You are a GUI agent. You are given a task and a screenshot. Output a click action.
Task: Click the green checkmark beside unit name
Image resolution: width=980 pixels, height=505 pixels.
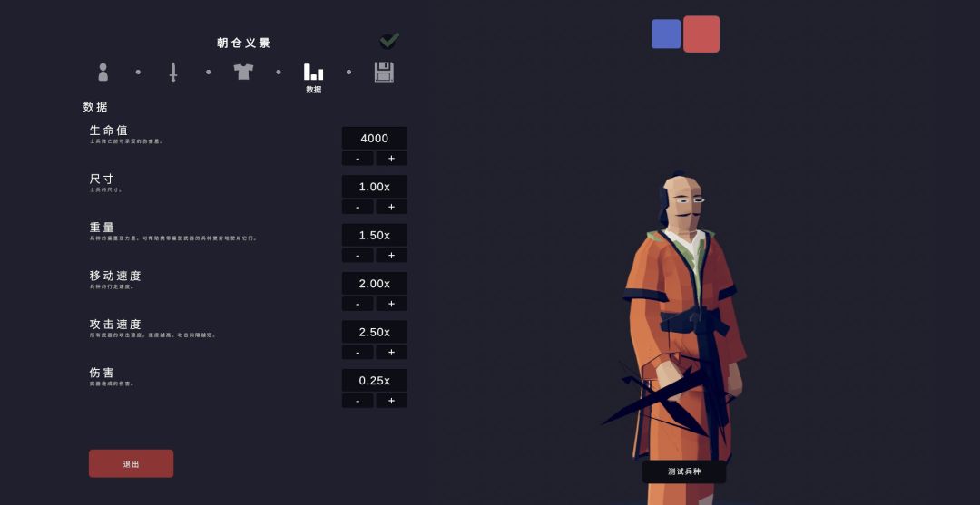(389, 41)
